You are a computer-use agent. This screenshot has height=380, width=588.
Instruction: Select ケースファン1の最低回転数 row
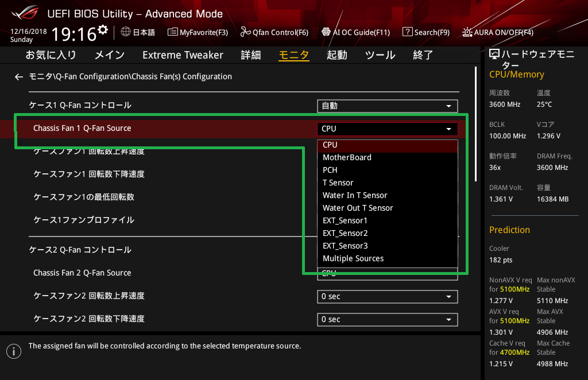[84, 197]
